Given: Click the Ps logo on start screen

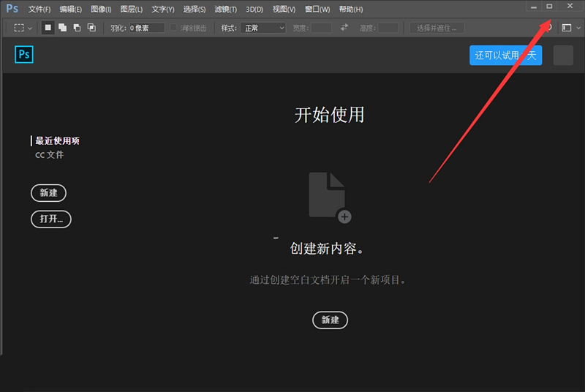Looking at the screenshot, I should point(24,55).
